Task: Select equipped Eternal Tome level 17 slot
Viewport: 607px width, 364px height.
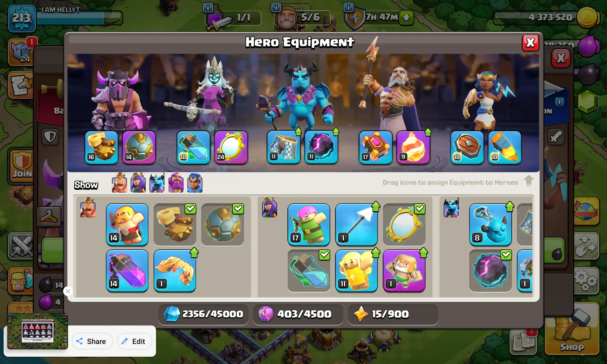Action: click(376, 147)
